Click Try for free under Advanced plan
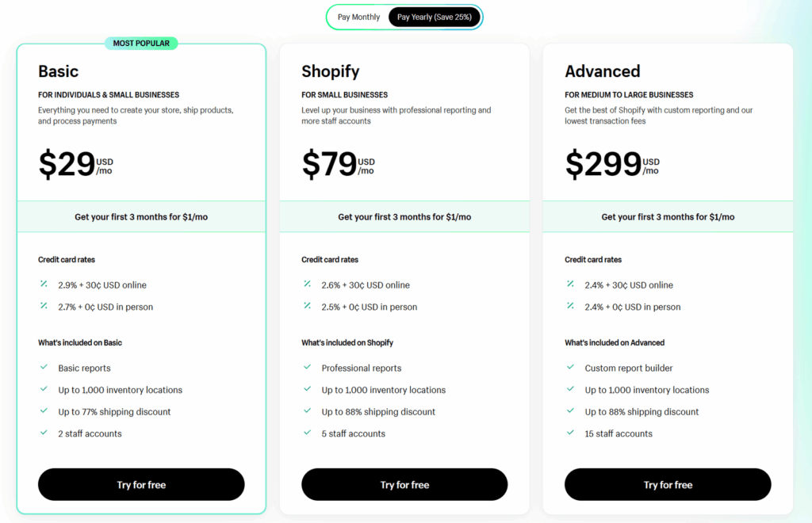This screenshot has width=812, height=523. click(668, 484)
